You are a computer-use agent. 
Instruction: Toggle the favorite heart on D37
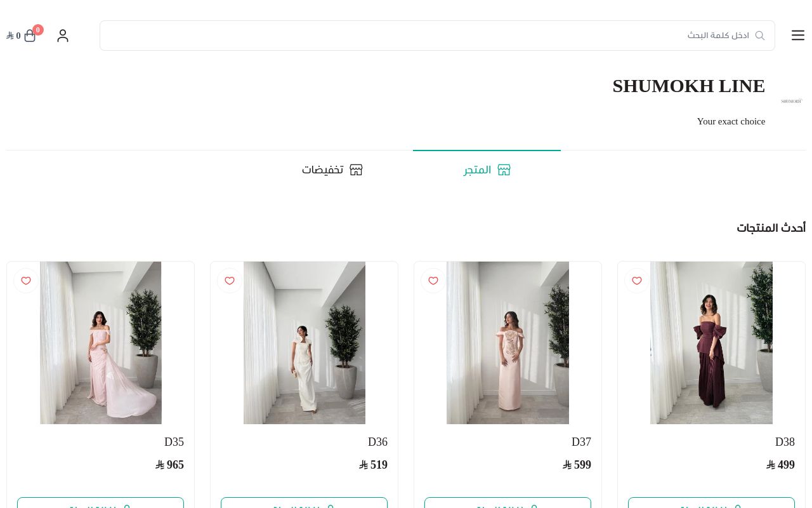[x=433, y=281]
